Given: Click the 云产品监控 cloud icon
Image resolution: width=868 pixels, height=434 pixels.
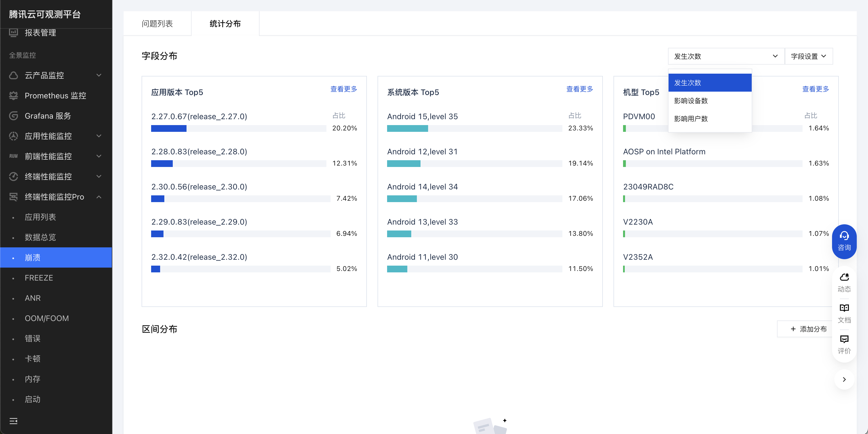Looking at the screenshot, I should (13, 75).
